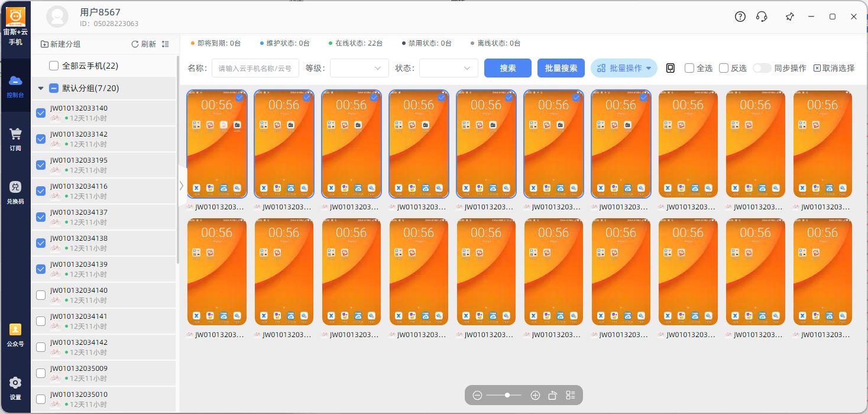The image size is (868, 414).
Task: Pin the window with the pushpin icon
Action: (x=790, y=17)
